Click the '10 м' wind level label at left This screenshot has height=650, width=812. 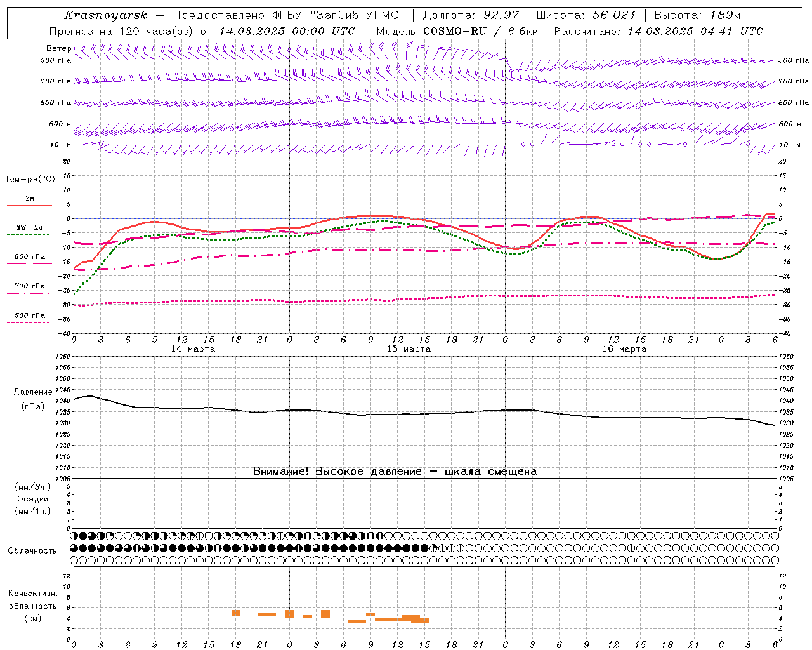tap(61, 145)
